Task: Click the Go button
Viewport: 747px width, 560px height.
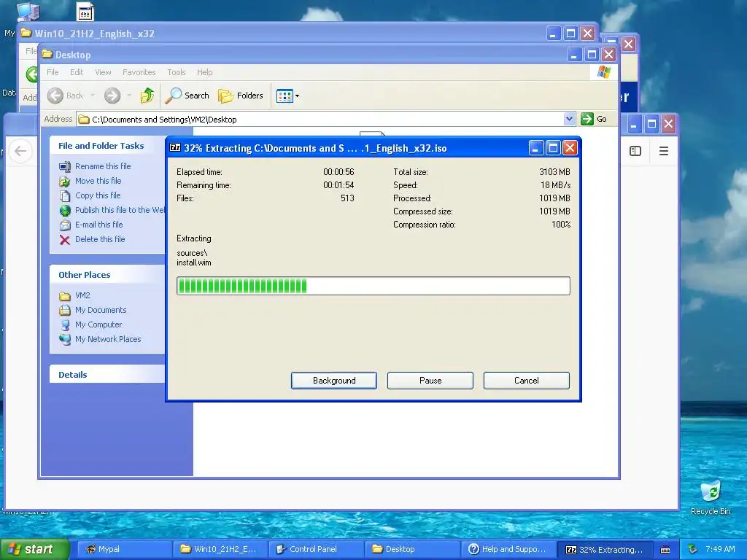Action: pos(594,119)
